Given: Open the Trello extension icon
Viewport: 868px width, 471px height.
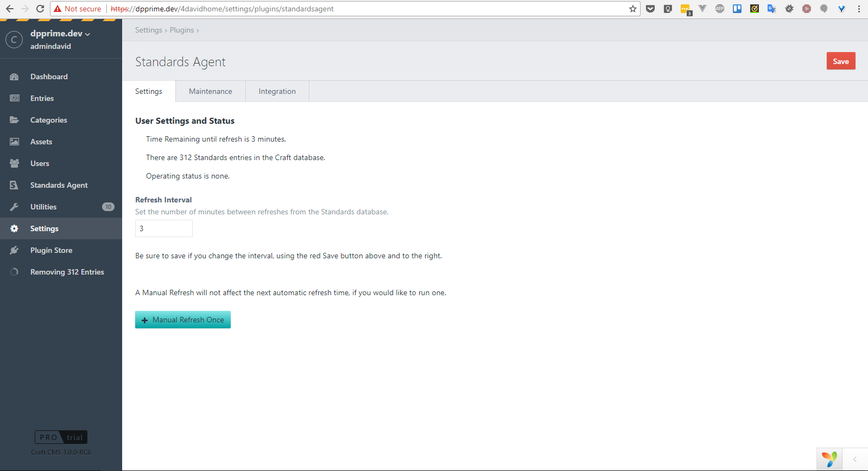Looking at the screenshot, I should click(737, 9).
